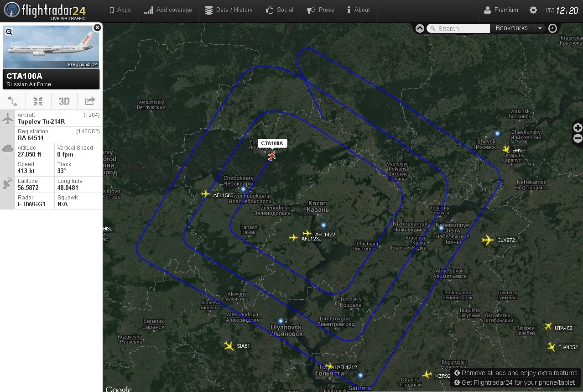The height and width of the screenshot is (392, 583).
Task: Click the Latitude 56.5872 value
Action: point(28,188)
